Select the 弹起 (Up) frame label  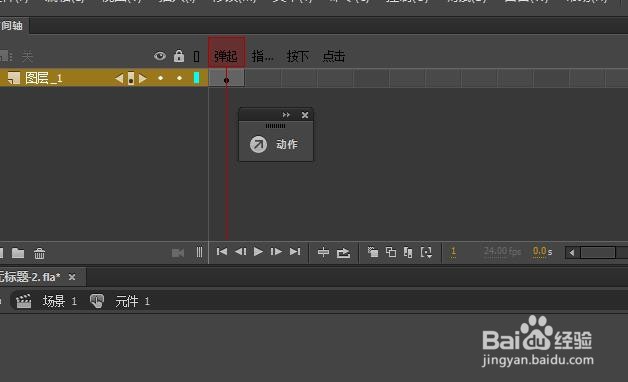tap(226, 56)
